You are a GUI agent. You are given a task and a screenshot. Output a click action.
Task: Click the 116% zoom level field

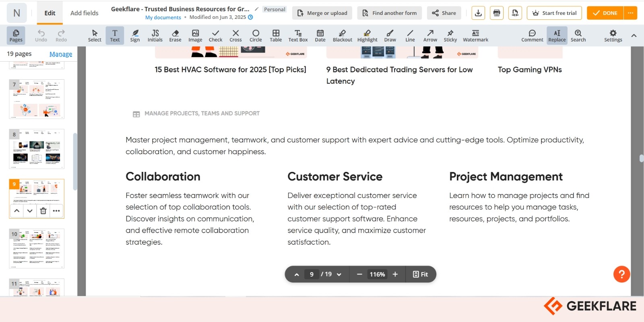[x=378, y=274]
